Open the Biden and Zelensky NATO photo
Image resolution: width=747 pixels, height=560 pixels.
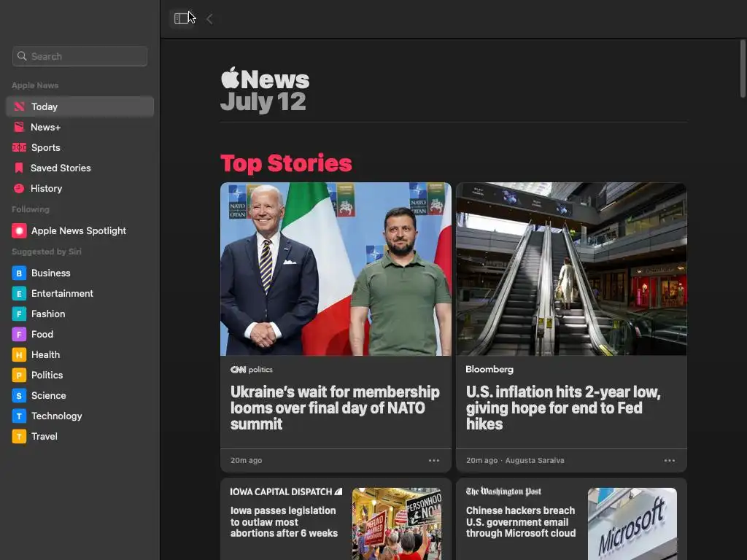point(336,269)
